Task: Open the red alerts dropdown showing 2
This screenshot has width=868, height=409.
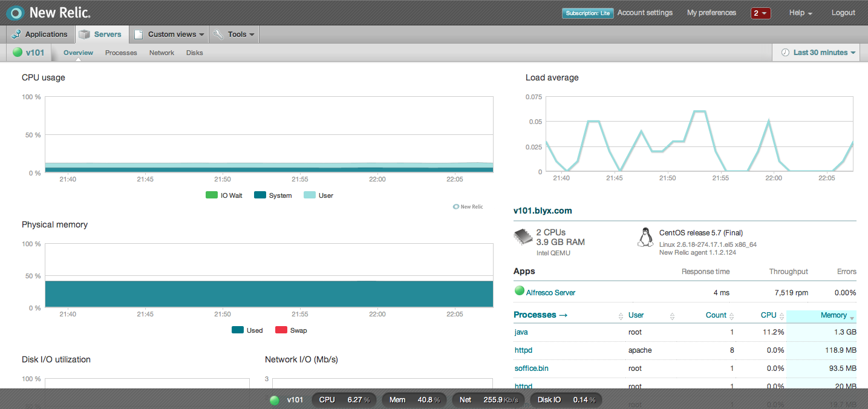Action: (x=761, y=13)
